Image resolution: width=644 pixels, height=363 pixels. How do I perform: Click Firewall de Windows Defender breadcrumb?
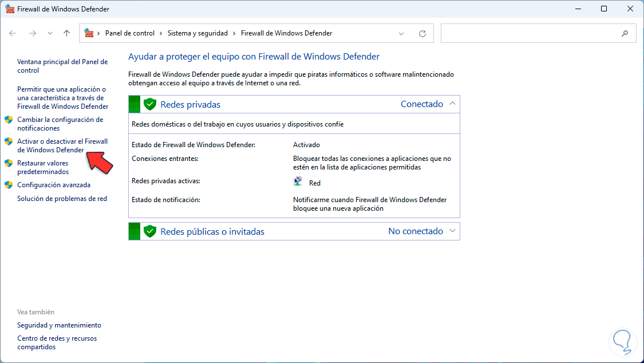pos(286,33)
